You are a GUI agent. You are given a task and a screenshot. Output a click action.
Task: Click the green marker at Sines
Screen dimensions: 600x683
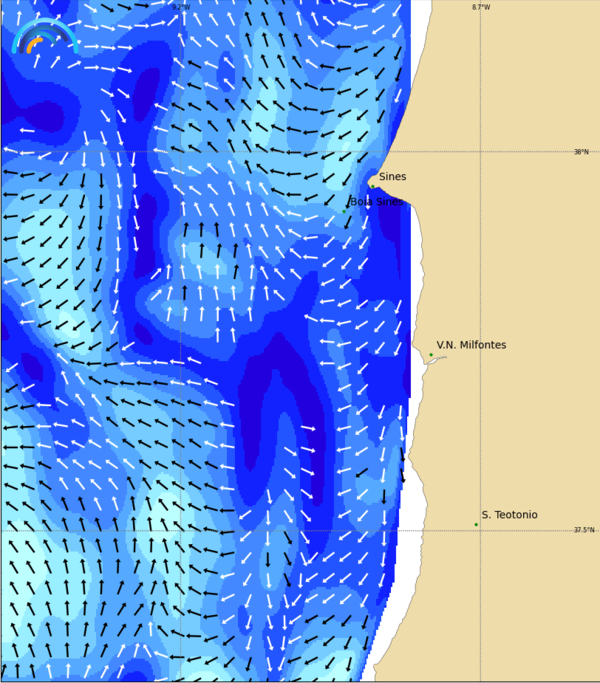coord(373,186)
